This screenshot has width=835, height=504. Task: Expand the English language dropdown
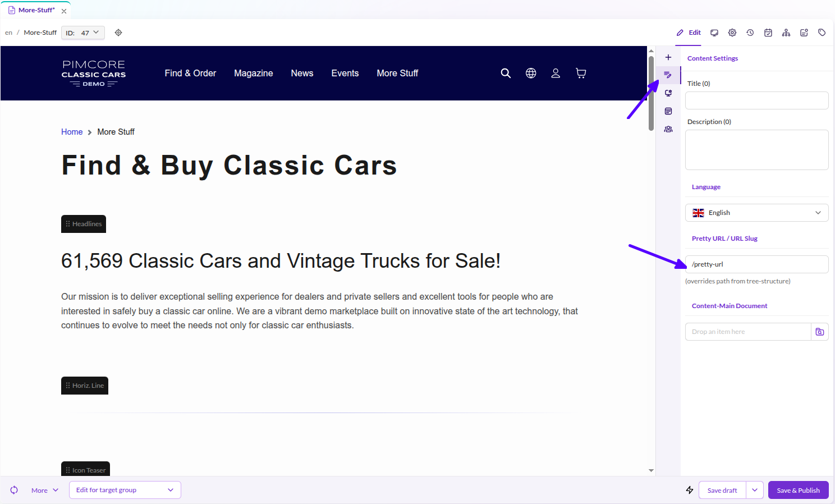[756, 213]
